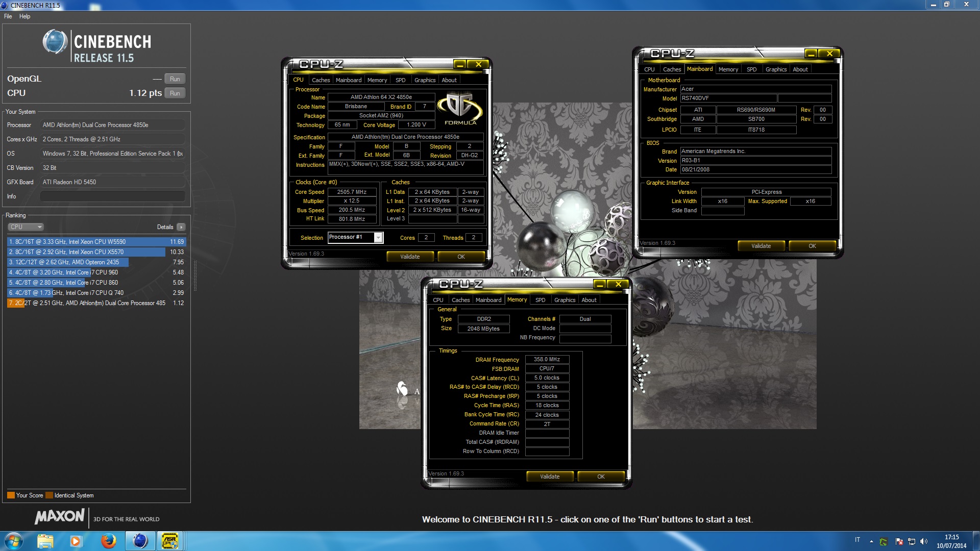
Task: Launch Windows Media Player from the taskbar
Action: click(x=76, y=541)
